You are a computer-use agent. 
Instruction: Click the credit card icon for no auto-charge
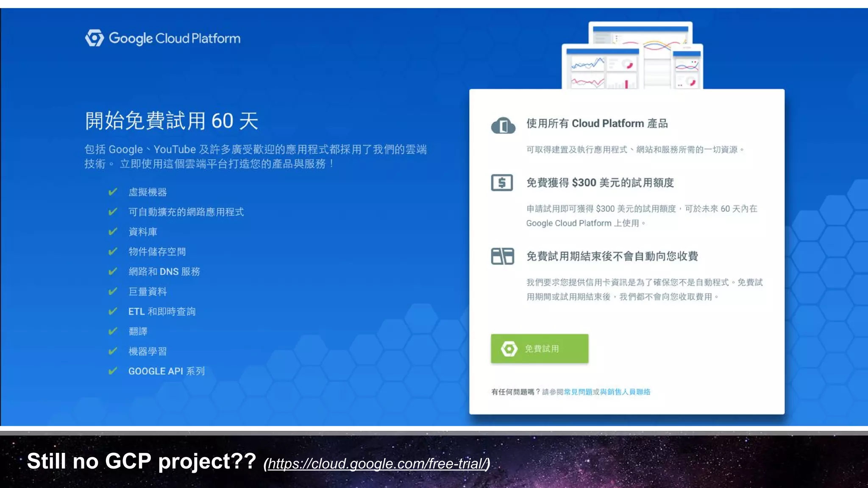coord(502,256)
